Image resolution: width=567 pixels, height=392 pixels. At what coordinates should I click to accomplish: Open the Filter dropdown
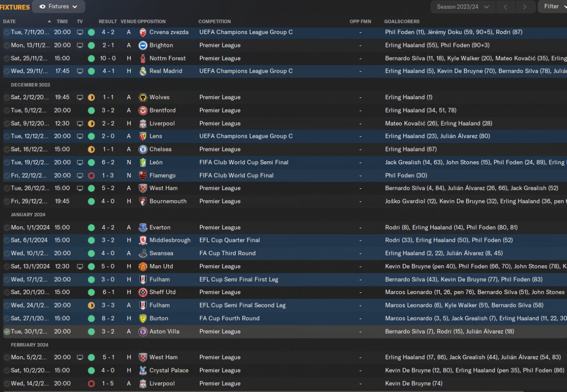(552, 7)
